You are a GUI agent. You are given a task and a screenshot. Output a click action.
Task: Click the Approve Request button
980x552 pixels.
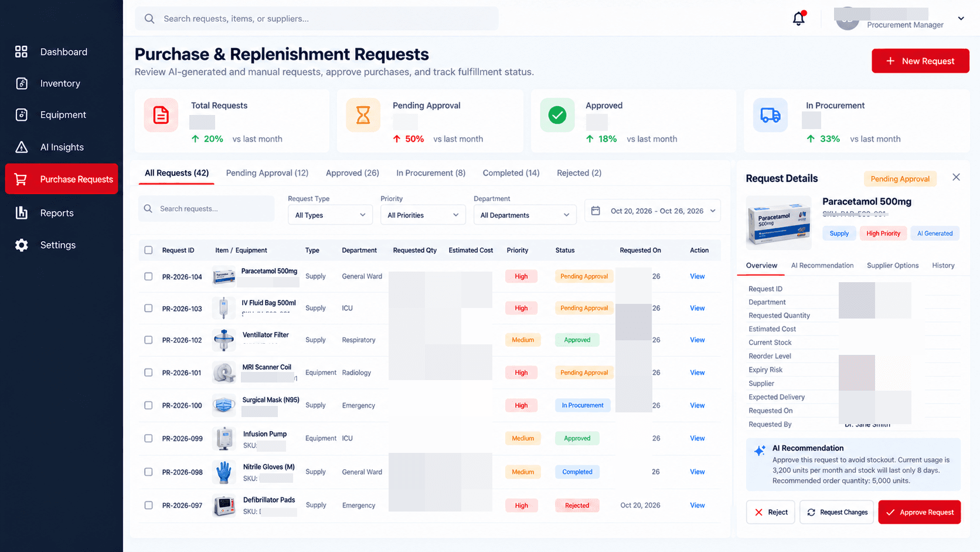pyautogui.click(x=919, y=512)
